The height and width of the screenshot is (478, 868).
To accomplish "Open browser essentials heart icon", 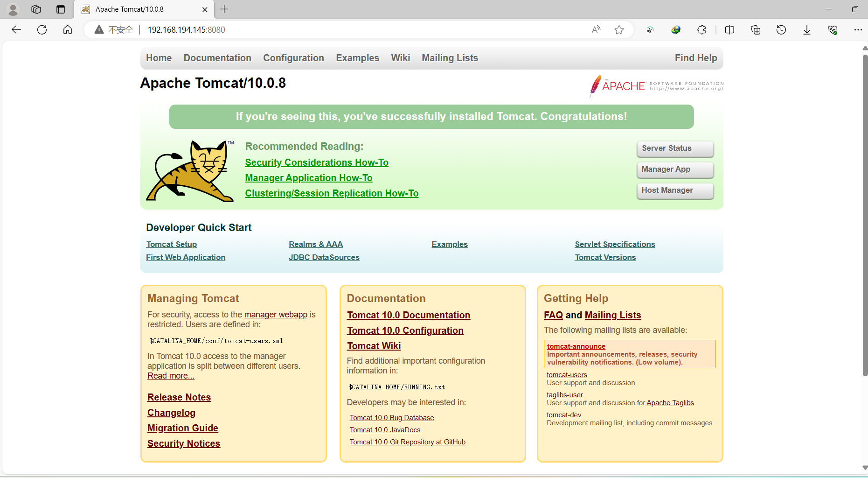I will [x=833, y=30].
